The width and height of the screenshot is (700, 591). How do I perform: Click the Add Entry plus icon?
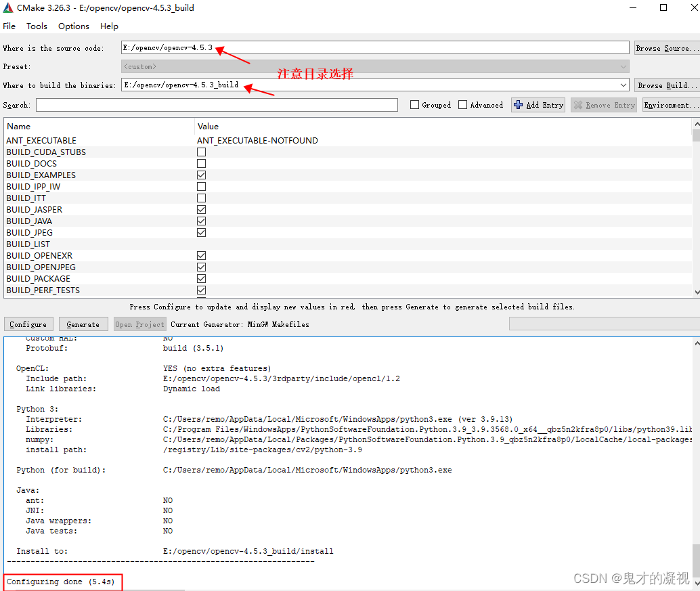[x=518, y=105]
